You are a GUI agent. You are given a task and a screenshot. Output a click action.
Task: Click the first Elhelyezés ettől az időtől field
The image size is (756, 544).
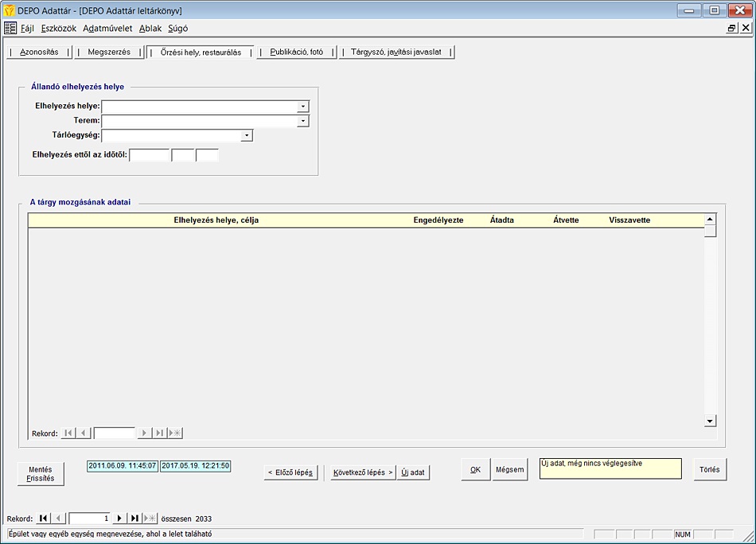[x=150, y=155]
